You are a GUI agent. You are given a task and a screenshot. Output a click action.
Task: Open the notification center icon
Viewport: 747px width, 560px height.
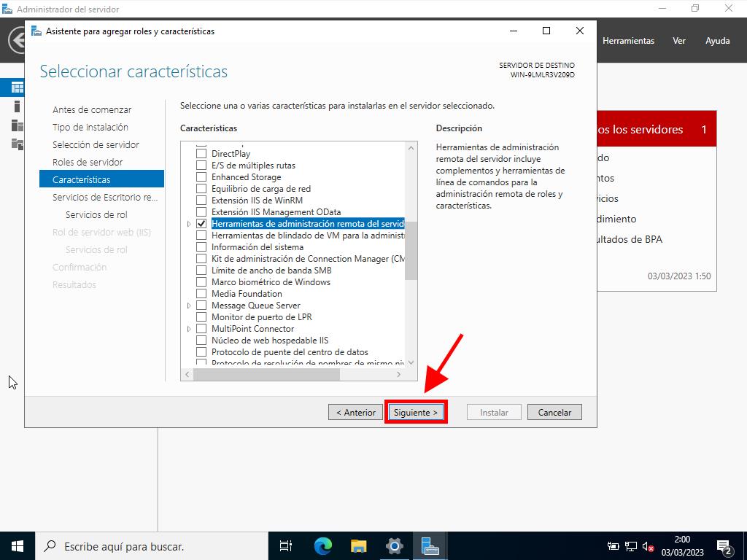click(724, 546)
